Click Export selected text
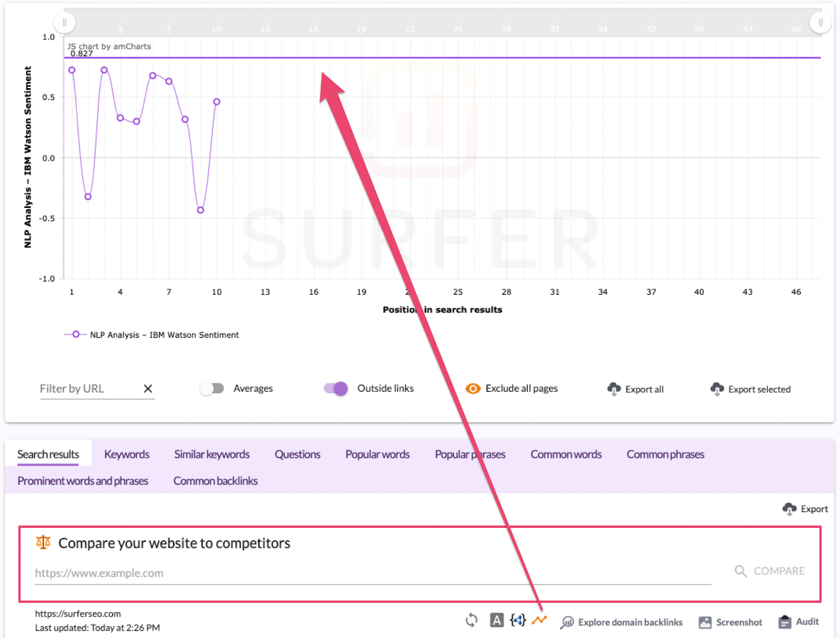This screenshot has width=840, height=638. pos(759,390)
